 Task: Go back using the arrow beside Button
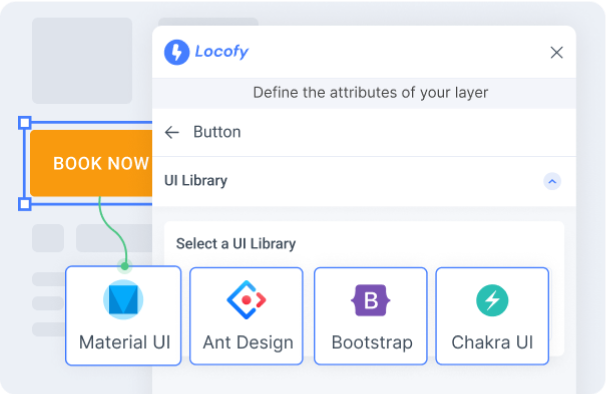tap(172, 132)
